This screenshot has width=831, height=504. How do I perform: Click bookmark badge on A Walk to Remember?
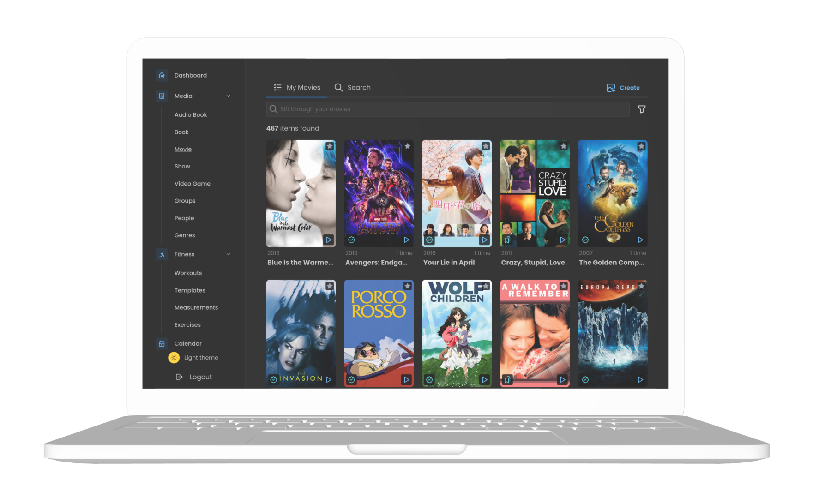click(x=507, y=380)
